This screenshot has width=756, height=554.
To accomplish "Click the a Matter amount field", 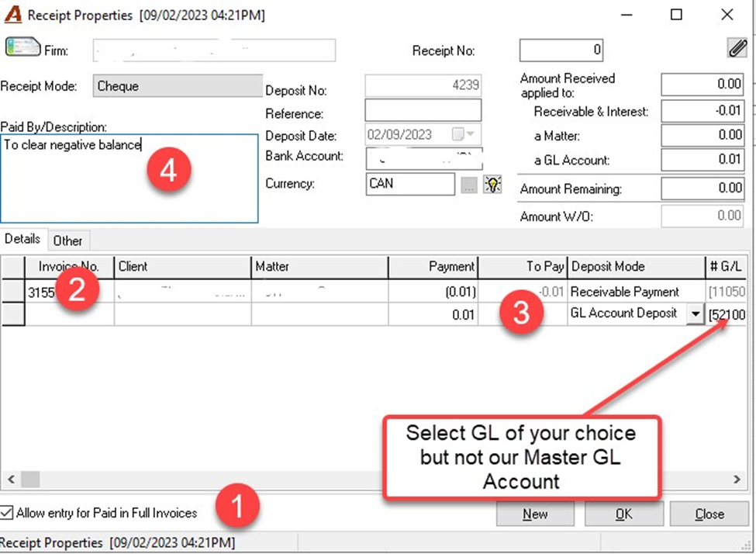I will point(702,135).
